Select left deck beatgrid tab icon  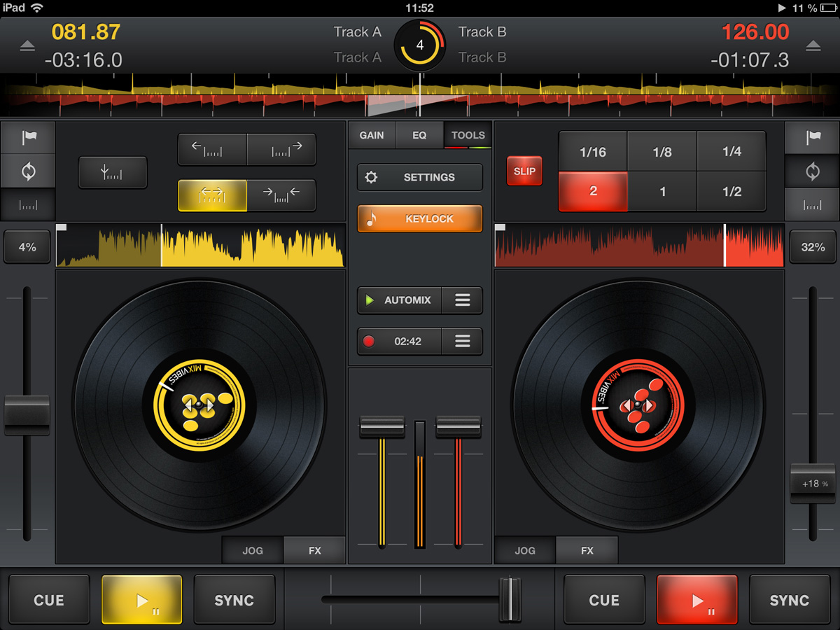pyautogui.click(x=28, y=206)
